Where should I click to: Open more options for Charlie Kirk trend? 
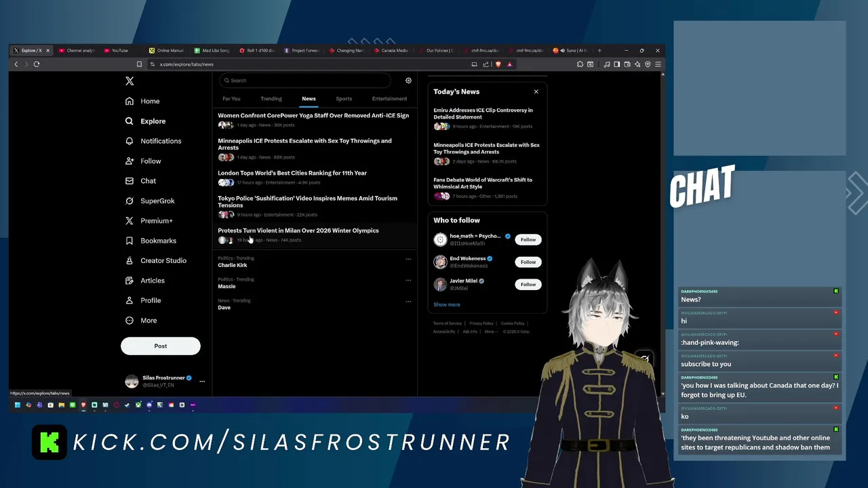408,259
